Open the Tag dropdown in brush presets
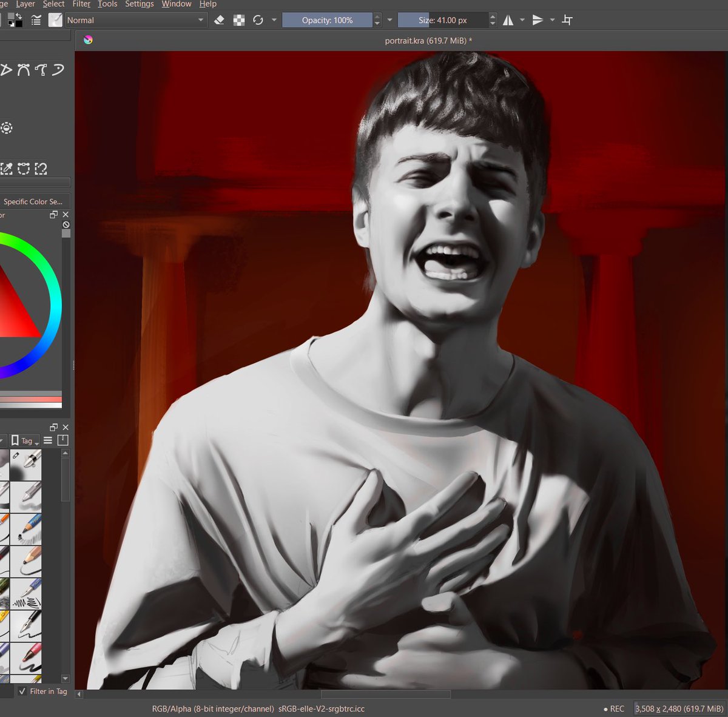 pyautogui.click(x=25, y=440)
